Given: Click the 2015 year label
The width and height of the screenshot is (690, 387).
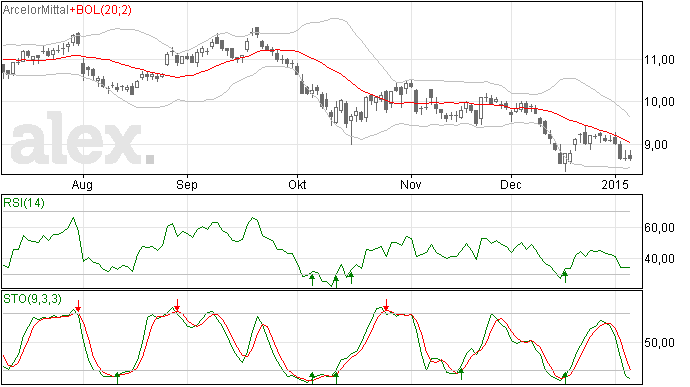Looking at the screenshot, I should point(615,184).
